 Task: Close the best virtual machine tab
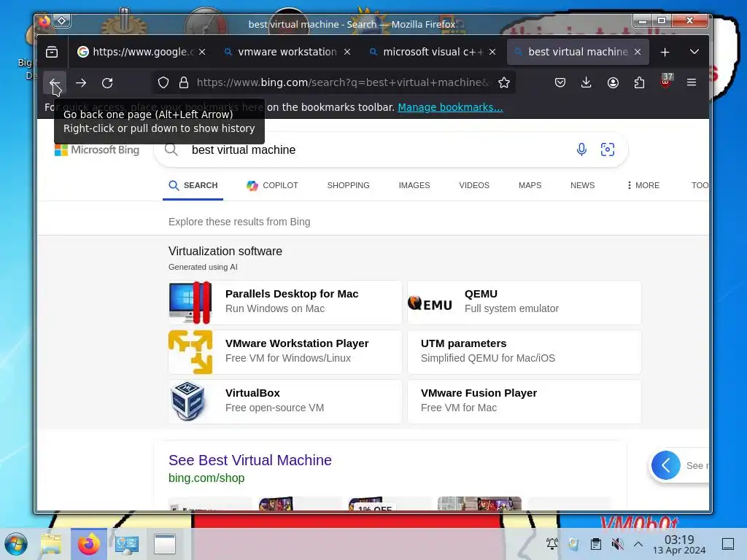point(638,52)
